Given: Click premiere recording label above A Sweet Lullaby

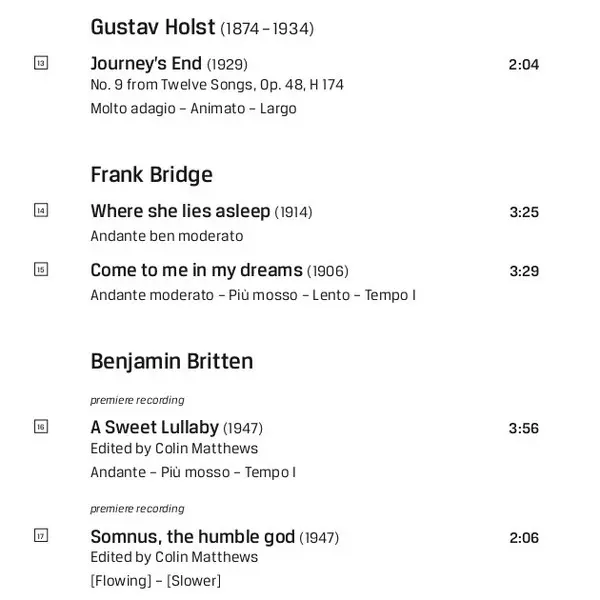Looking at the screenshot, I should [137, 400].
